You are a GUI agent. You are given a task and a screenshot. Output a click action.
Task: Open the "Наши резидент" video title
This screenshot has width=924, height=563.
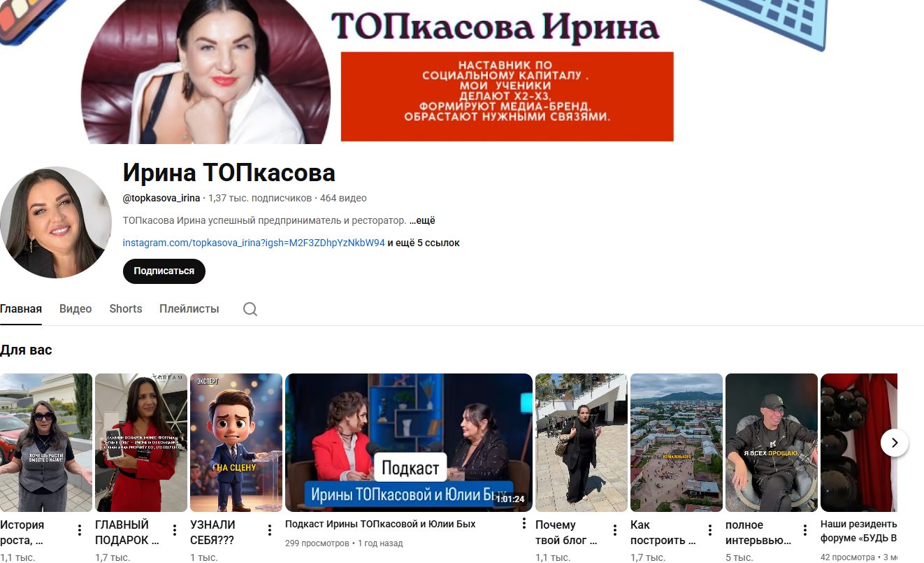859,531
